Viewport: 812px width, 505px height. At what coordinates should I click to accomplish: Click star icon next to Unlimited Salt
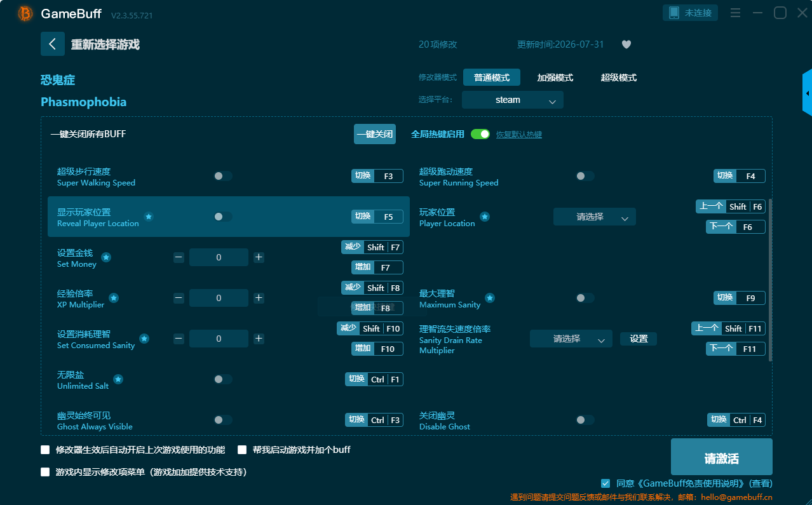118,379
